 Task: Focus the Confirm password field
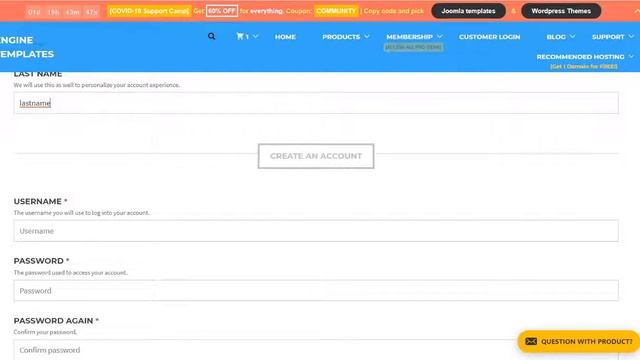click(x=316, y=350)
